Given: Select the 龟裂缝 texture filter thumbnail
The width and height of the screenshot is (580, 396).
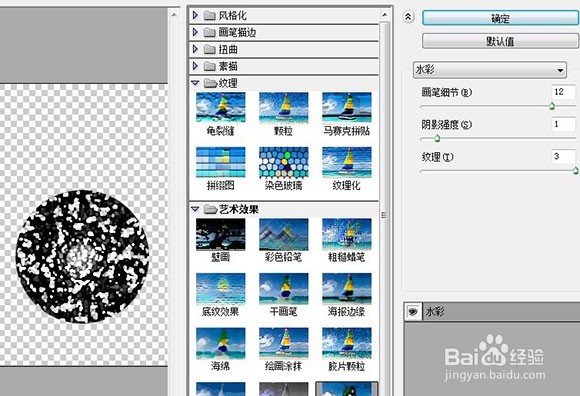Looking at the screenshot, I should [x=220, y=108].
